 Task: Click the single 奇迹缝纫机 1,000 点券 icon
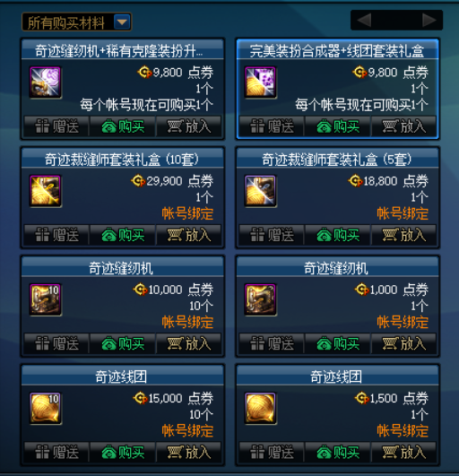coord(261,299)
